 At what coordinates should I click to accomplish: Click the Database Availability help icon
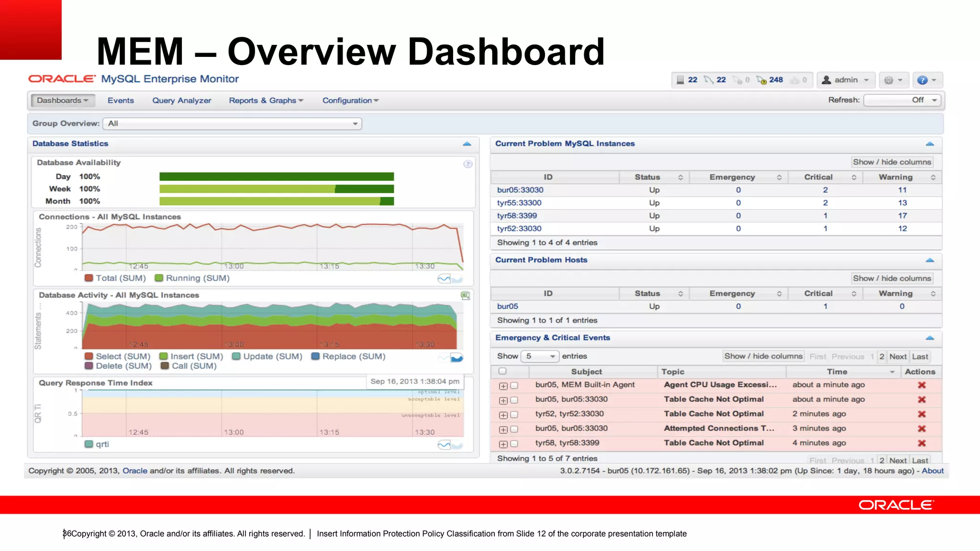pos(468,164)
